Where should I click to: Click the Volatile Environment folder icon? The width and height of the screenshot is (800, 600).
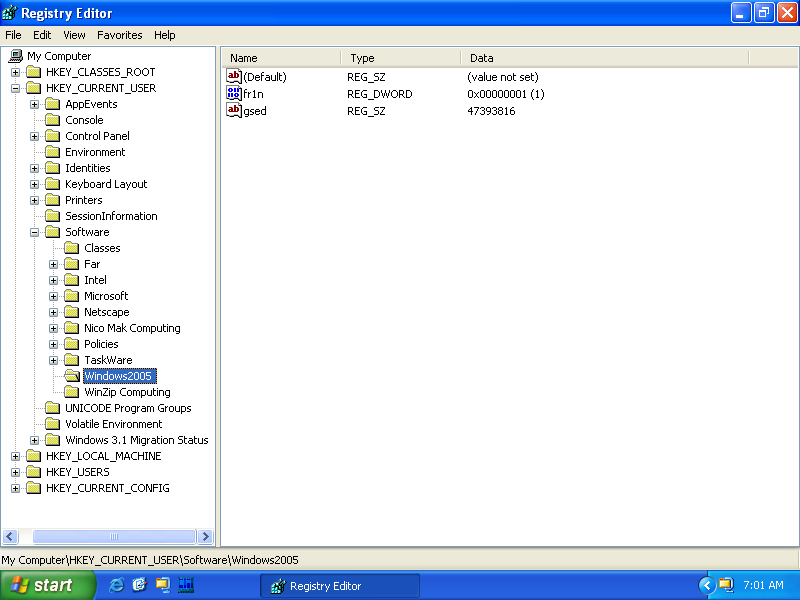[53, 424]
